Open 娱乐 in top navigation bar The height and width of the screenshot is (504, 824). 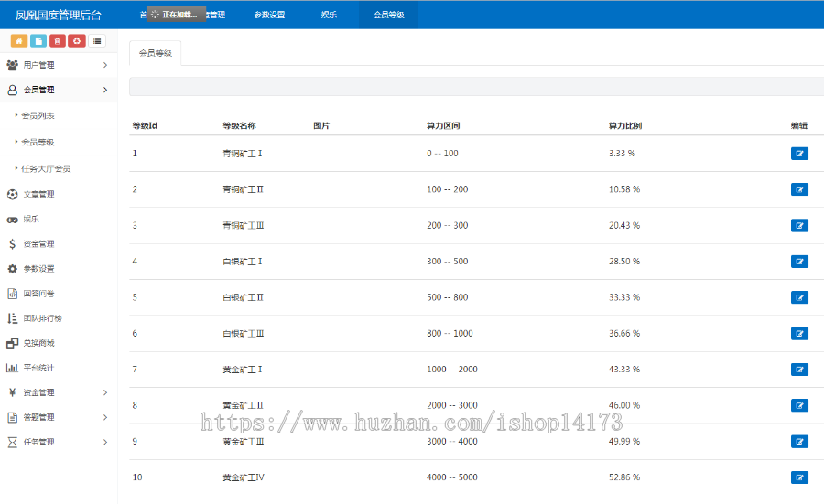click(329, 15)
